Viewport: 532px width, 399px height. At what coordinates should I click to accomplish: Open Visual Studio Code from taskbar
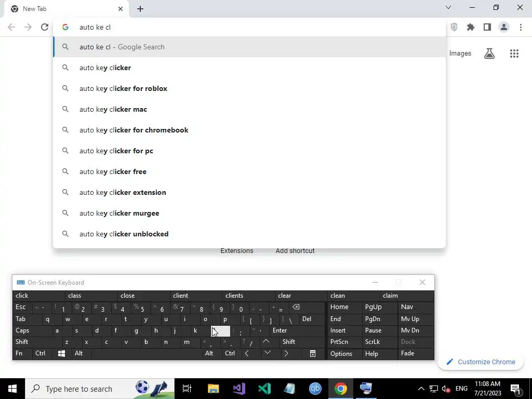coord(264,389)
